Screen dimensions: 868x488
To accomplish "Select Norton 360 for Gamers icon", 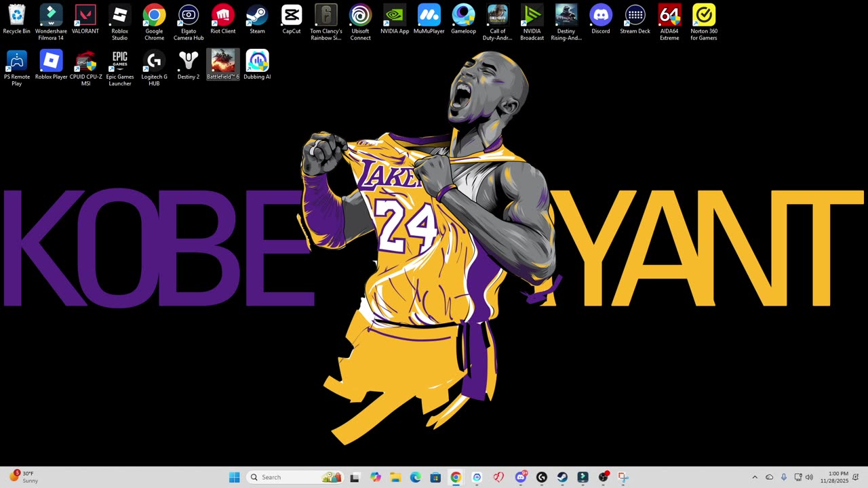I will tap(704, 22).
